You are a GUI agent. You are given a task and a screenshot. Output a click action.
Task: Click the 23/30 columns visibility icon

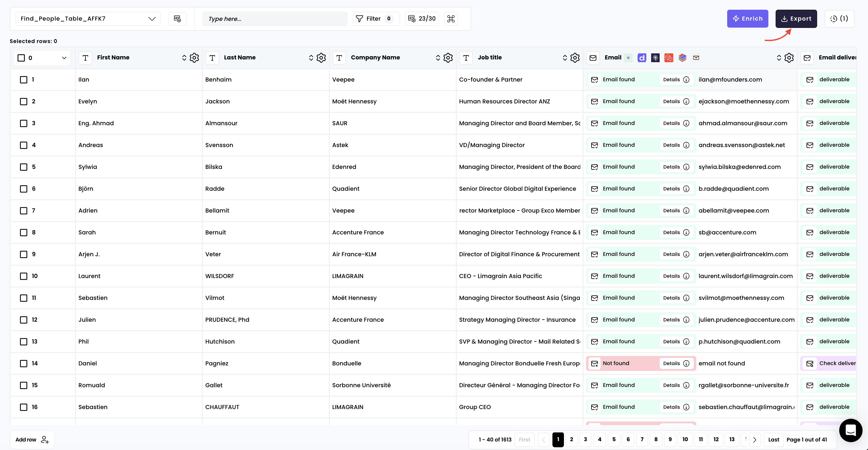point(422,18)
